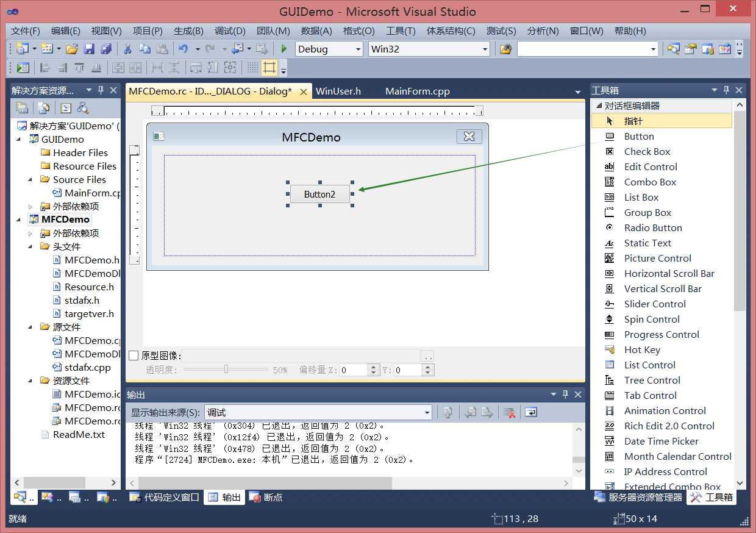Open the 文件(F) menu

click(x=26, y=31)
